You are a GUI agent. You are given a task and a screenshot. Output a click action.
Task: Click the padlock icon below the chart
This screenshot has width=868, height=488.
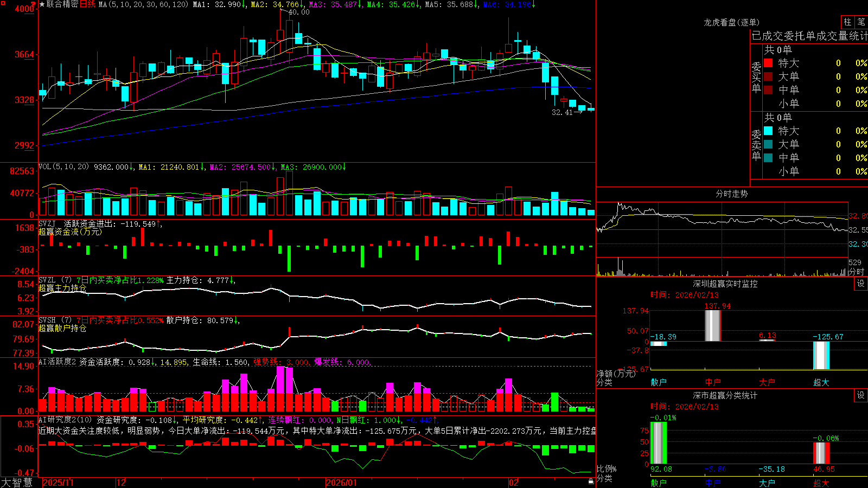591,481
